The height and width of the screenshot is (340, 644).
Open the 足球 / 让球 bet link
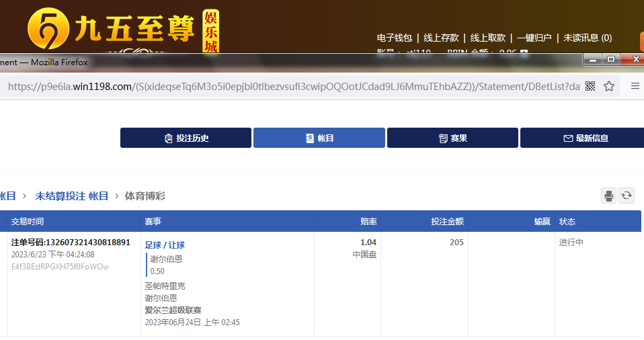click(165, 245)
